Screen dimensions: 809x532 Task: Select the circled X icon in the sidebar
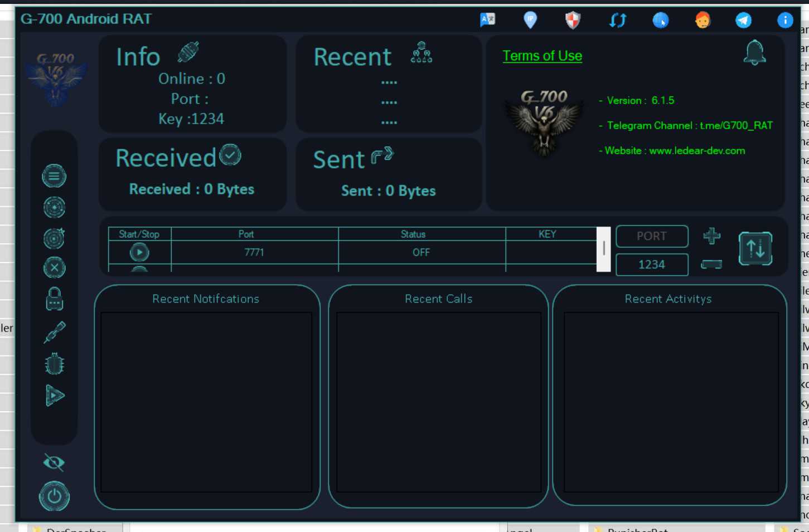(54, 268)
